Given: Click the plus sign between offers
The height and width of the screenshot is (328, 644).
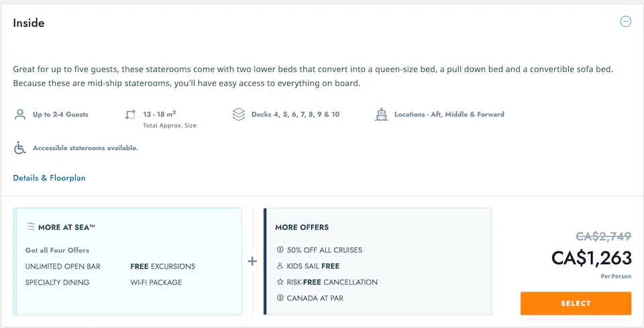Looking at the screenshot, I should (x=252, y=261).
